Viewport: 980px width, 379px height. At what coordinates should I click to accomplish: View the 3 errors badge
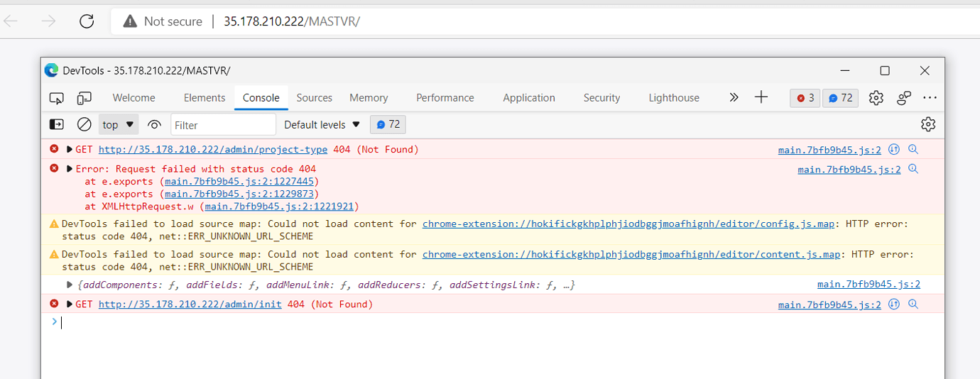pyautogui.click(x=805, y=98)
